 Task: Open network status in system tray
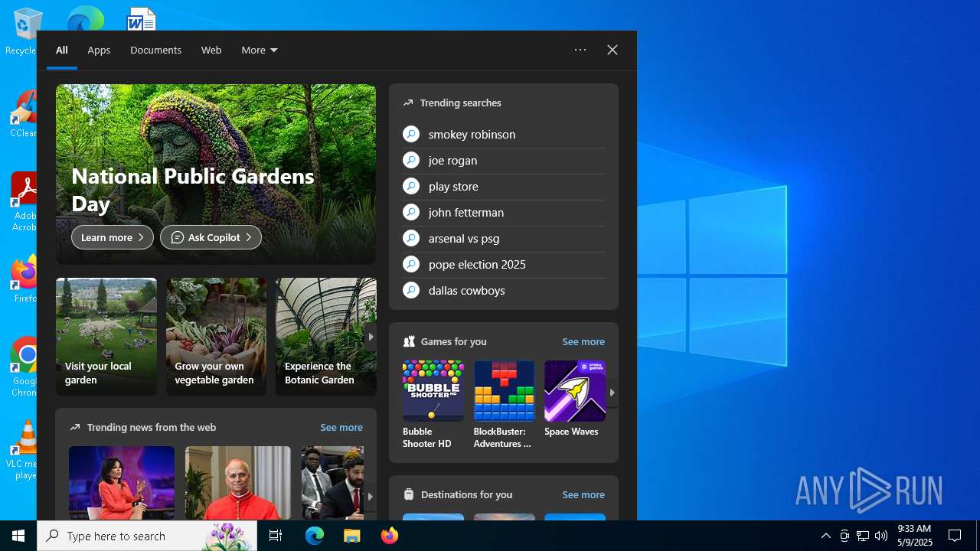[863, 536]
